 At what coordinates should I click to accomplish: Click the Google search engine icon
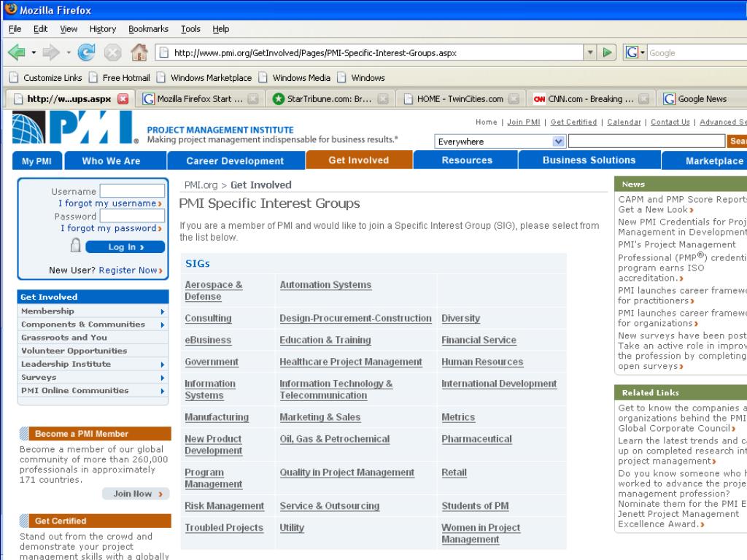(632, 52)
